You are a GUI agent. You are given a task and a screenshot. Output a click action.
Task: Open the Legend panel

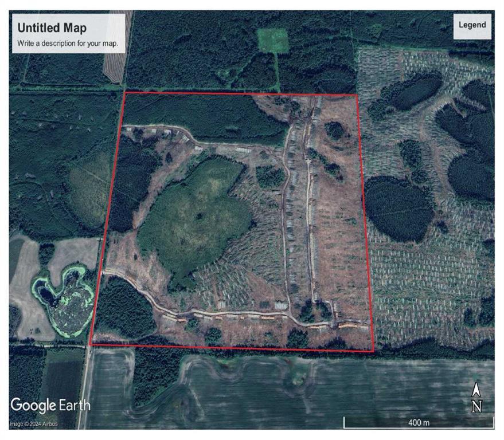(472, 25)
